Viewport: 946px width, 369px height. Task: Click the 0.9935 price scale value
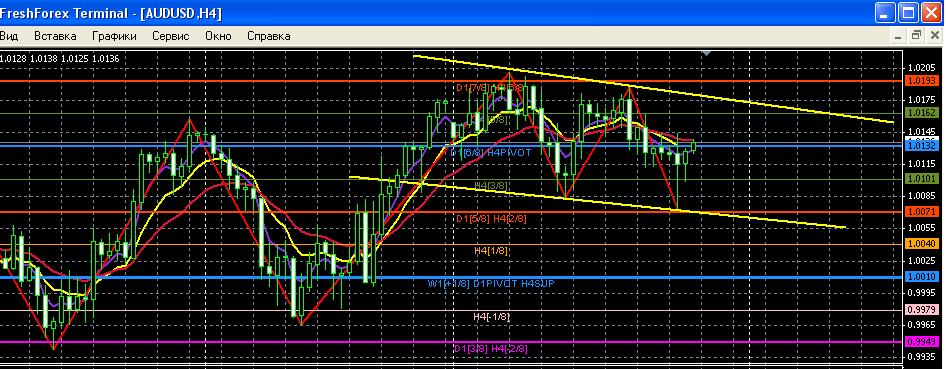[921, 356]
